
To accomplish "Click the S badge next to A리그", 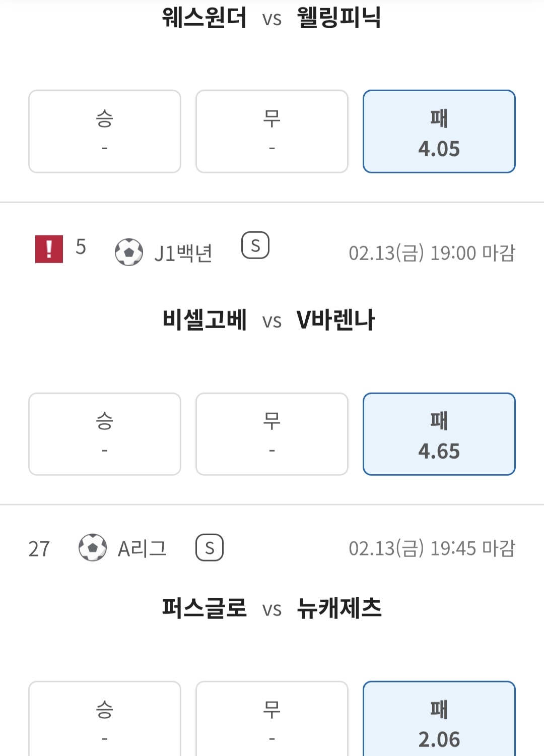I will click(x=210, y=547).
